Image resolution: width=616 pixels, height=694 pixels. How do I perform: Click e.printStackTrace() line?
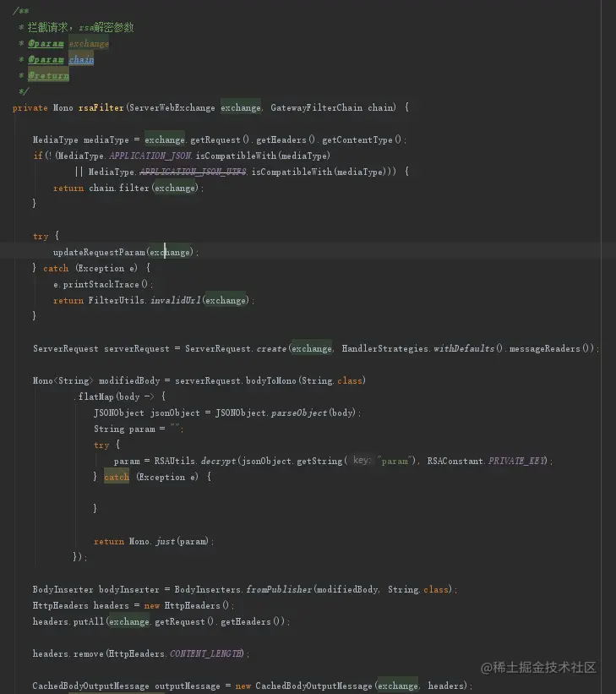[103, 285]
